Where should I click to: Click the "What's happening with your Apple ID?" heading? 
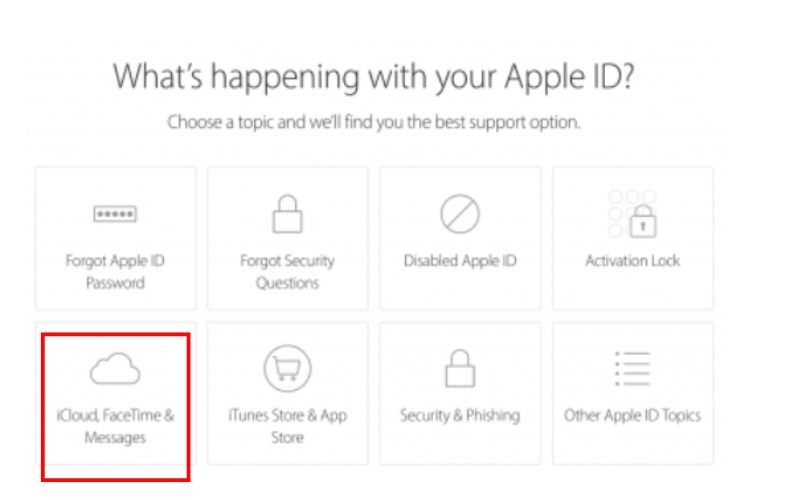[375, 77]
